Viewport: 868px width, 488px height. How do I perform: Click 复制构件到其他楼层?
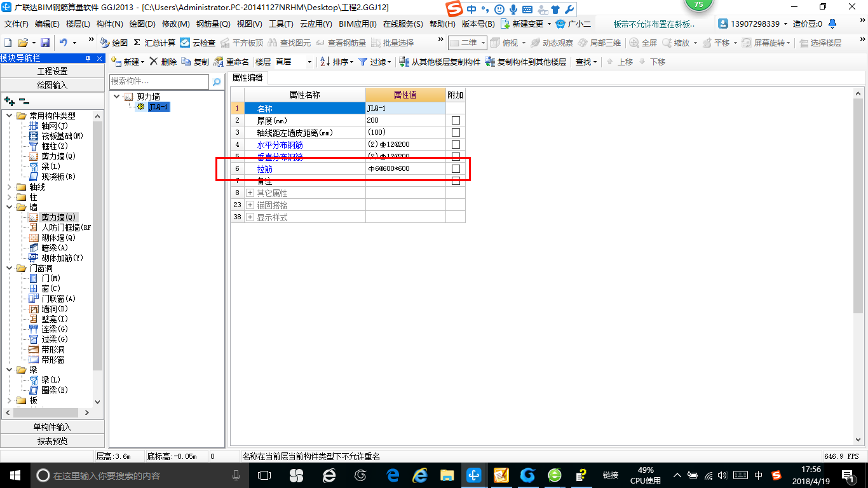click(x=526, y=62)
